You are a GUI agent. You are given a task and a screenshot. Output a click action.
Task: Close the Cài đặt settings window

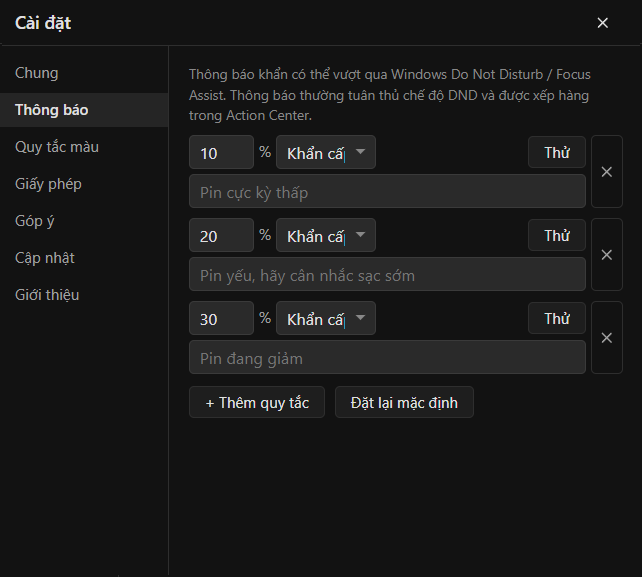pyautogui.click(x=602, y=23)
